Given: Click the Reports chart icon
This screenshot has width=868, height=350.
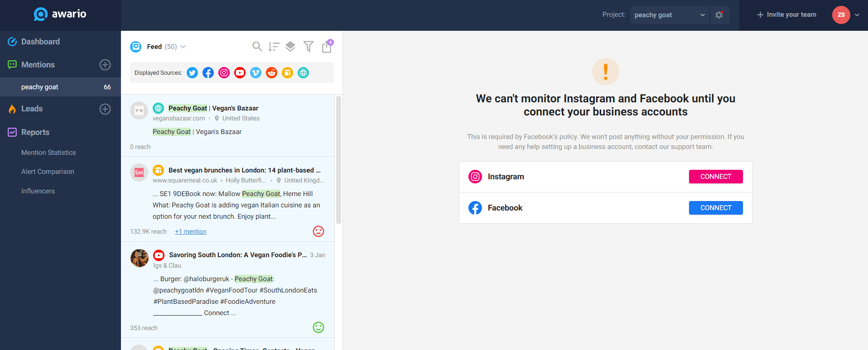Looking at the screenshot, I should tap(12, 132).
